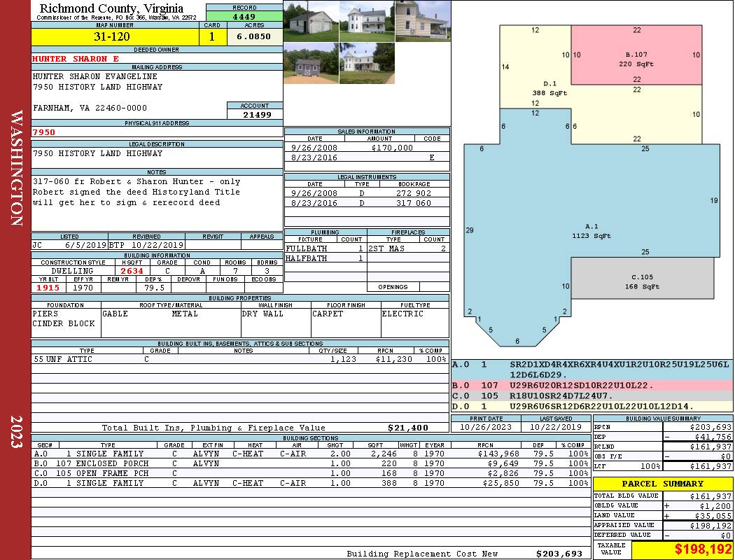This screenshot has width=735, height=560.
Task: Click the red taxable value $198,192
Action: (703, 549)
